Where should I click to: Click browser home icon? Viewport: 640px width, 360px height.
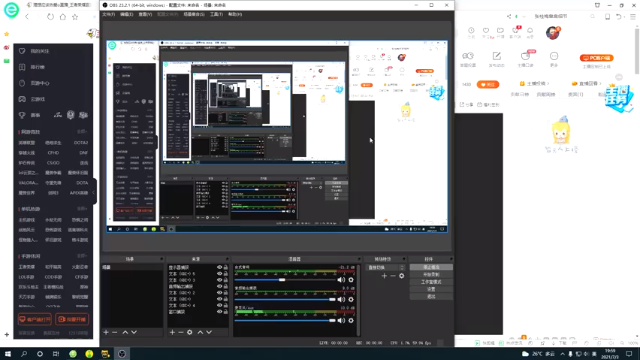pos(62,17)
